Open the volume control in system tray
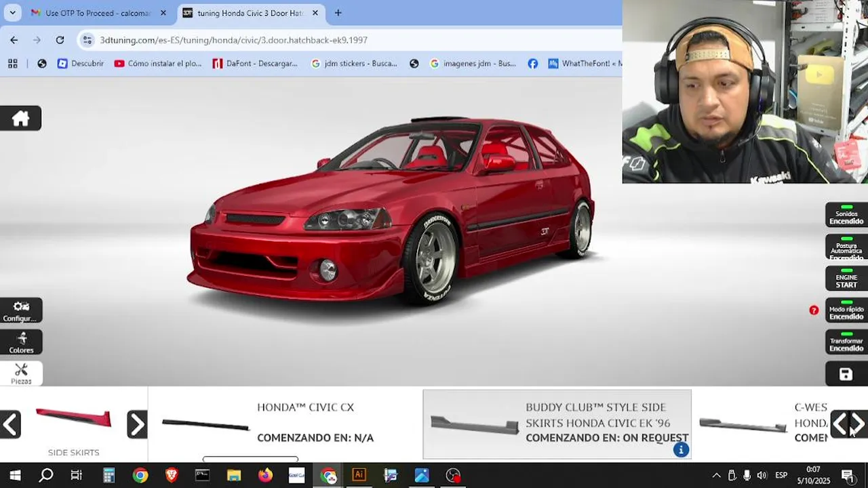 pyautogui.click(x=762, y=475)
